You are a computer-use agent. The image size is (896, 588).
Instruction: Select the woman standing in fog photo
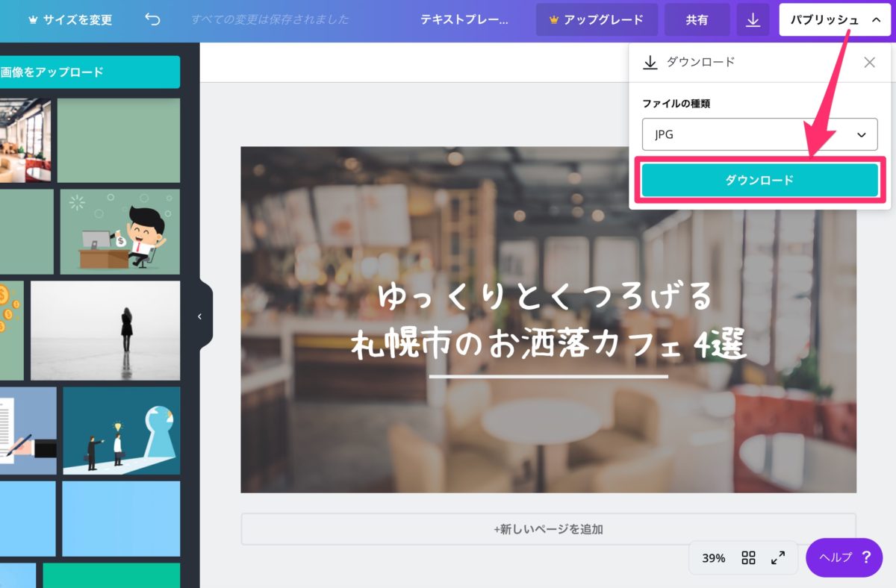tap(105, 331)
